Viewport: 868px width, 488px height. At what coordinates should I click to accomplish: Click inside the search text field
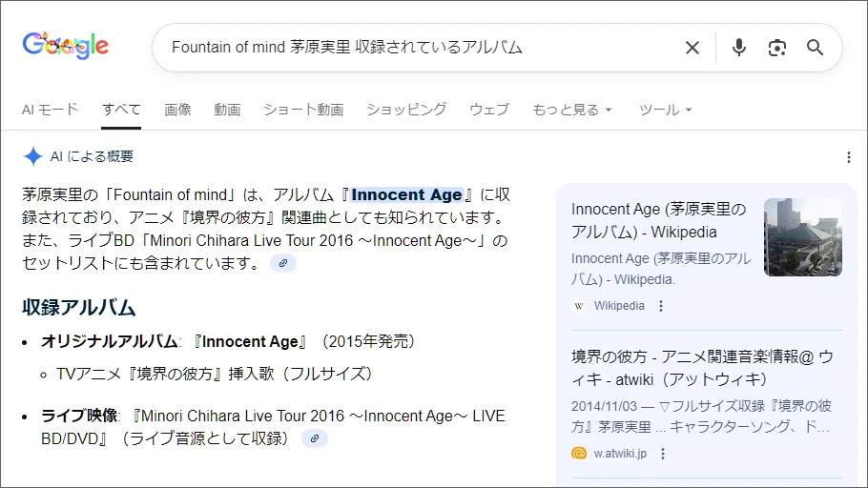(421, 48)
